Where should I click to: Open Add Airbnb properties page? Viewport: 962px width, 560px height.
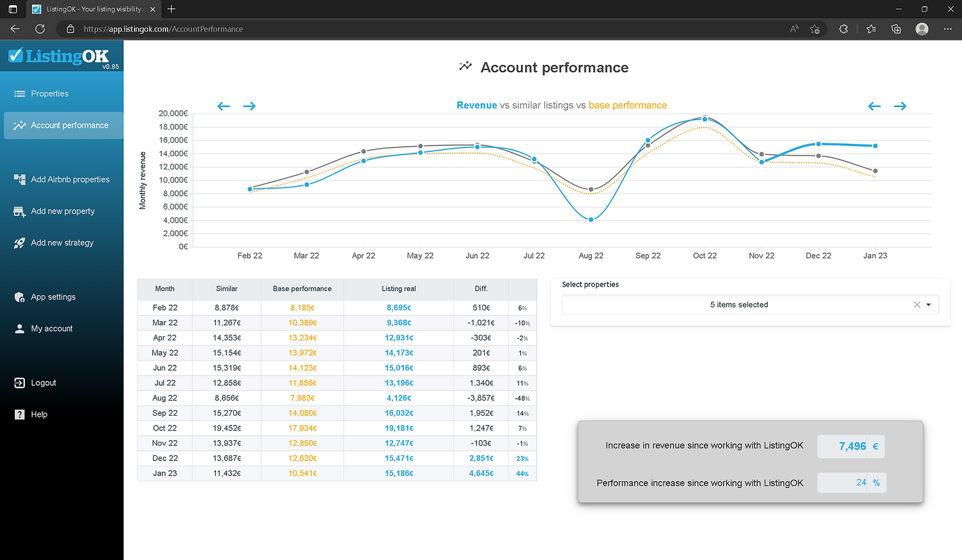[70, 180]
